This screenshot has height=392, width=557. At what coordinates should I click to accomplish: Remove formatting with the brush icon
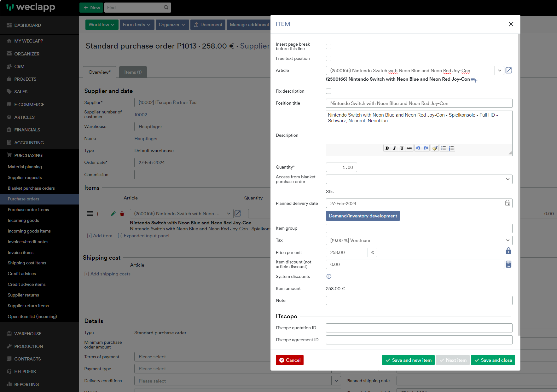pyautogui.click(x=435, y=148)
